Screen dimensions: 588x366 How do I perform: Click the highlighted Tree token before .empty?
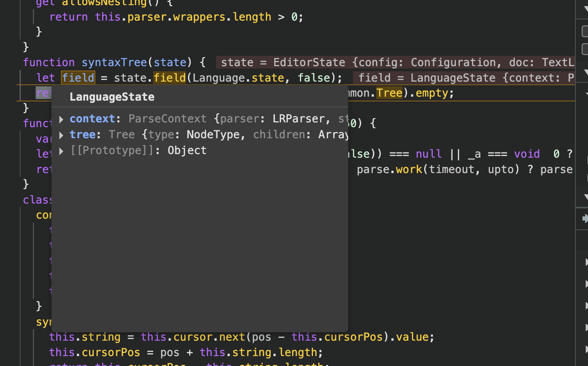[389, 93]
